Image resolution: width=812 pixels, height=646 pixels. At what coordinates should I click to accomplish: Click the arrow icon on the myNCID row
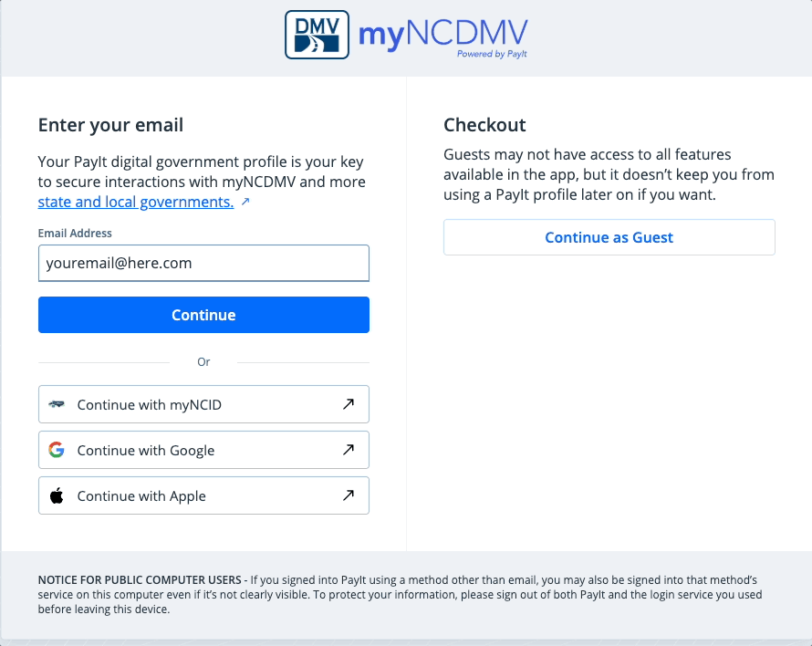[x=349, y=404]
